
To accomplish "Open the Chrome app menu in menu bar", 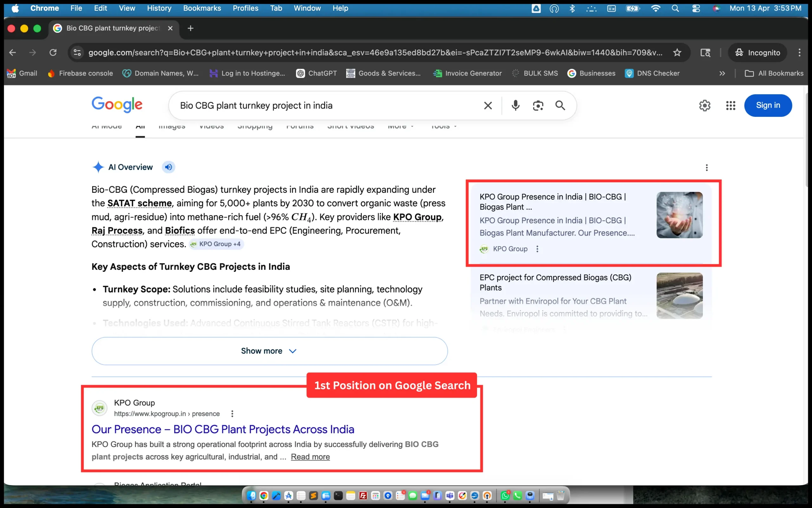I will 45,8.
